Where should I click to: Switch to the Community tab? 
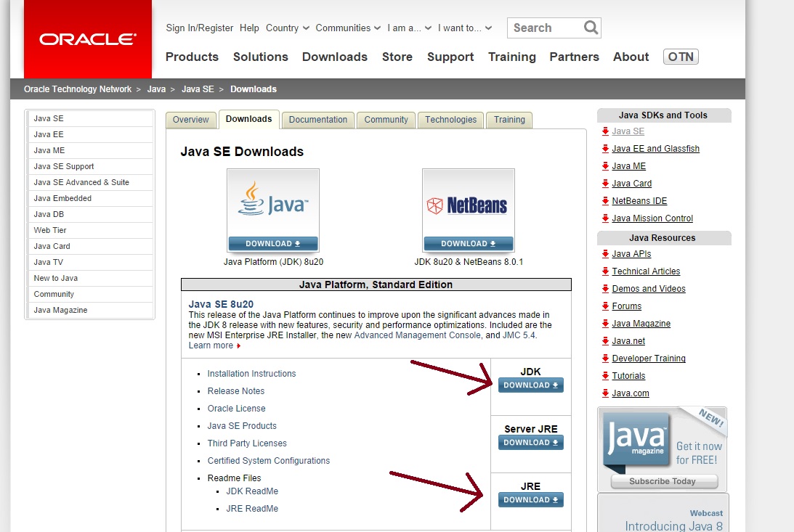pyautogui.click(x=386, y=120)
